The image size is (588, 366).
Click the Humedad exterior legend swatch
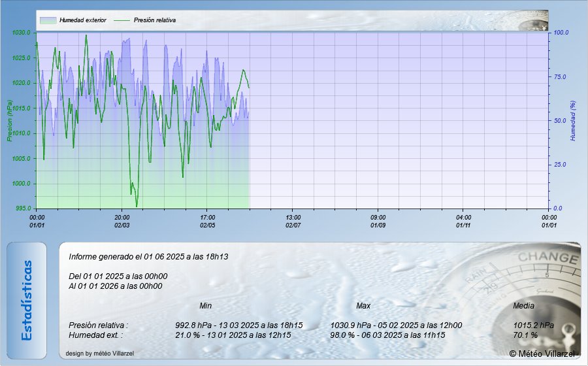pyautogui.click(x=48, y=20)
